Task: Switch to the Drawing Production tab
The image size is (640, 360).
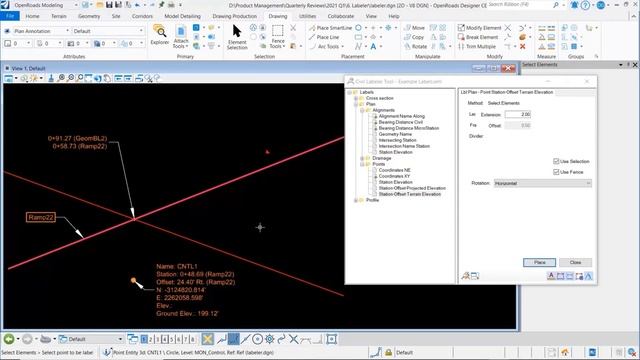Action: click(235, 16)
